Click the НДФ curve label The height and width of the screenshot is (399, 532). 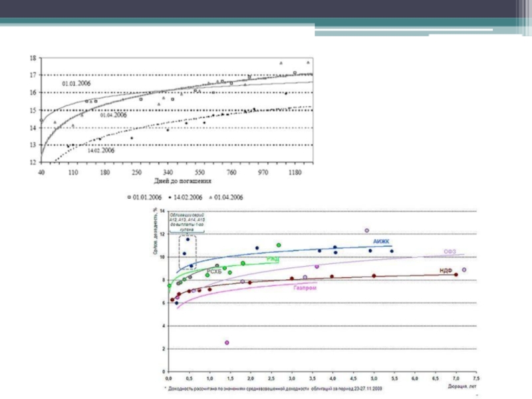click(x=446, y=271)
